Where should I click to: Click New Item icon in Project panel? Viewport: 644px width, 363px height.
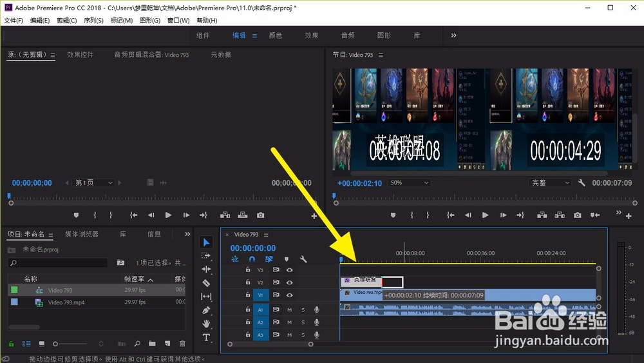(x=167, y=343)
